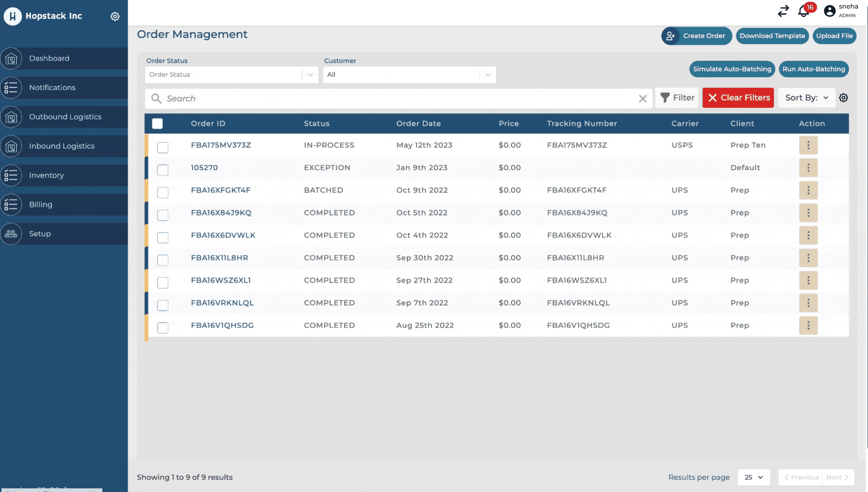868x492 pixels.
Task: Expand the Sort By dropdown
Action: point(806,98)
